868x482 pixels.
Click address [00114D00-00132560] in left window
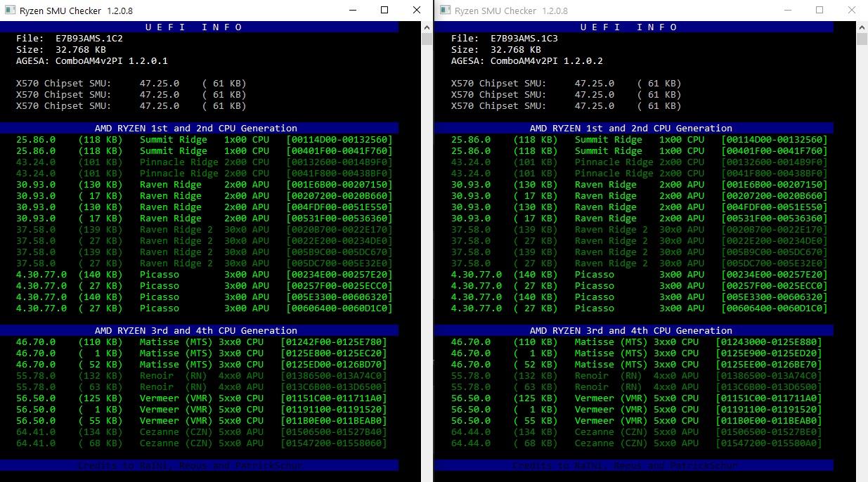pos(339,139)
